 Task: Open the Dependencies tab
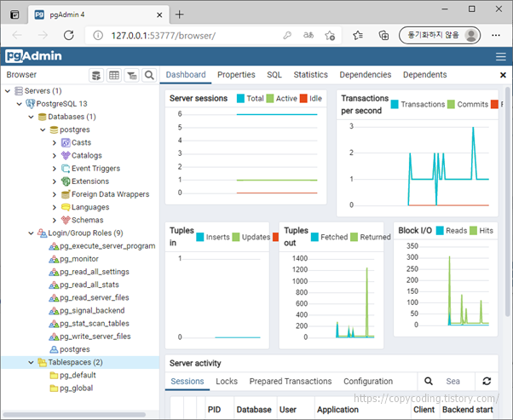pyautogui.click(x=365, y=75)
